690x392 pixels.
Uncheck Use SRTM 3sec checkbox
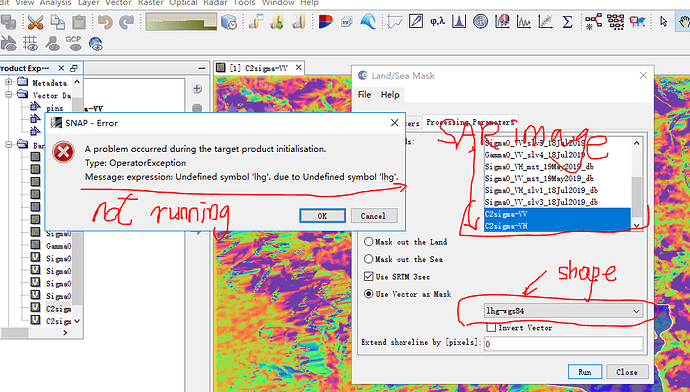pos(369,276)
